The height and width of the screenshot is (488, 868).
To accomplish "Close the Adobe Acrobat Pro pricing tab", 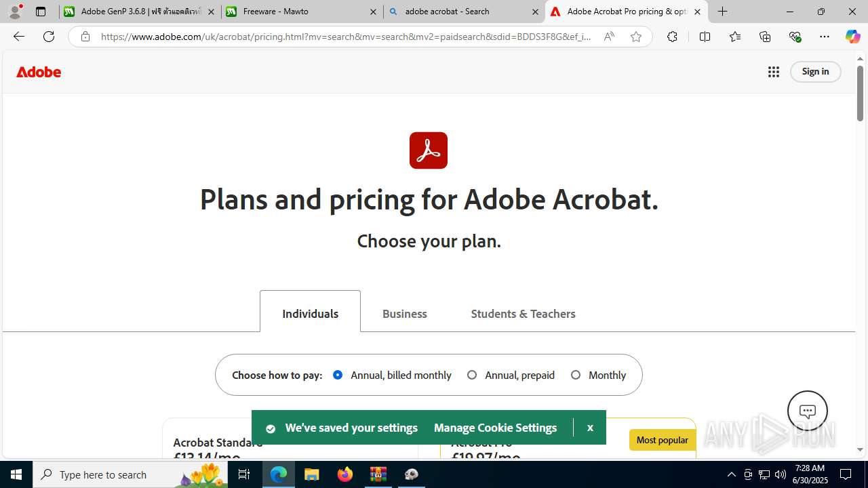I will [x=697, y=12].
